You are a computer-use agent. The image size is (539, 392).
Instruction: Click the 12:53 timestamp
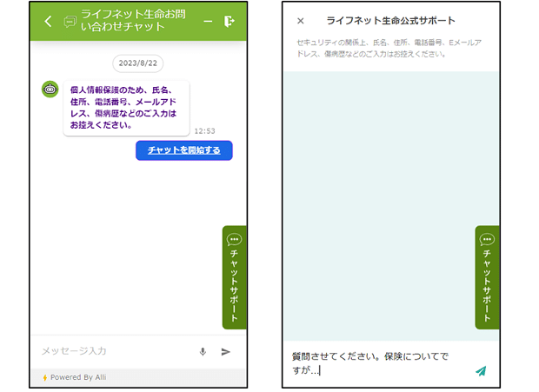(205, 131)
